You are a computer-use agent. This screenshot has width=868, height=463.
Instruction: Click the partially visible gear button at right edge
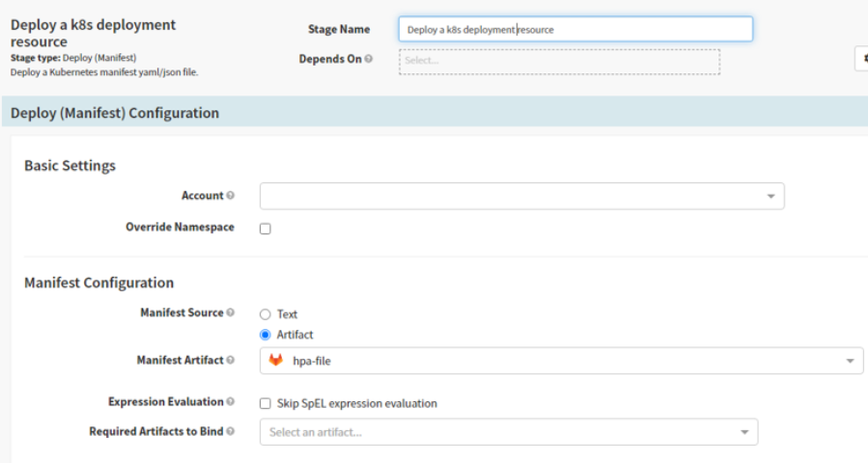(862, 60)
